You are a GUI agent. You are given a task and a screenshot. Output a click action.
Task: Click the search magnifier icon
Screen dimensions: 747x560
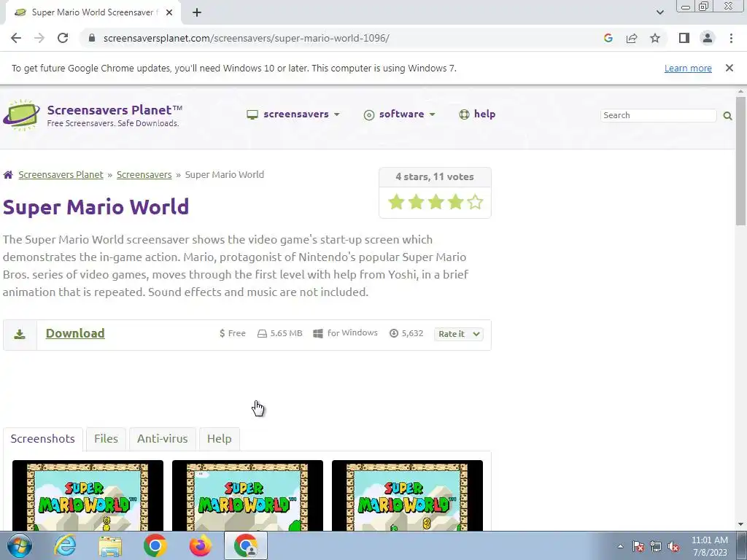[x=727, y=115]
